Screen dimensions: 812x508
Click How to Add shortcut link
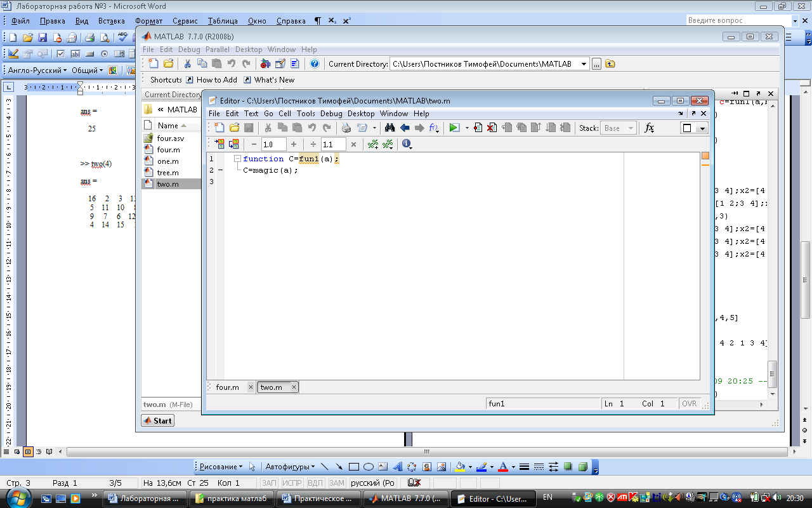pos(211,80)
